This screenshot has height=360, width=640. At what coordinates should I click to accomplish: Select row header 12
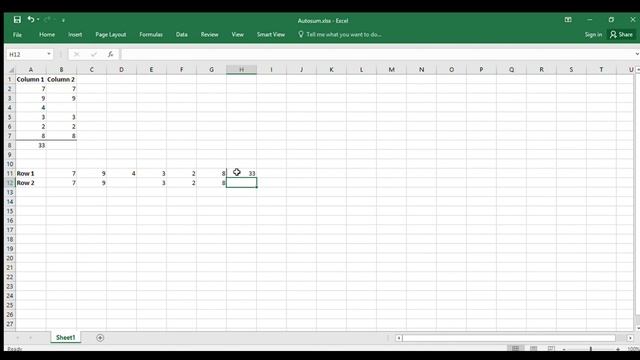point(10,183)
